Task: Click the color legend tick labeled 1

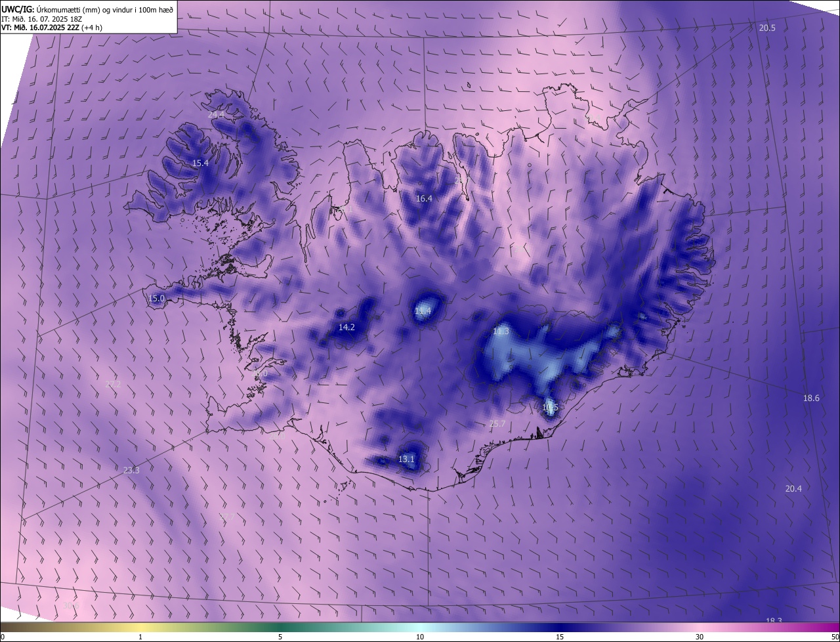Action: (x=140, y=637)
